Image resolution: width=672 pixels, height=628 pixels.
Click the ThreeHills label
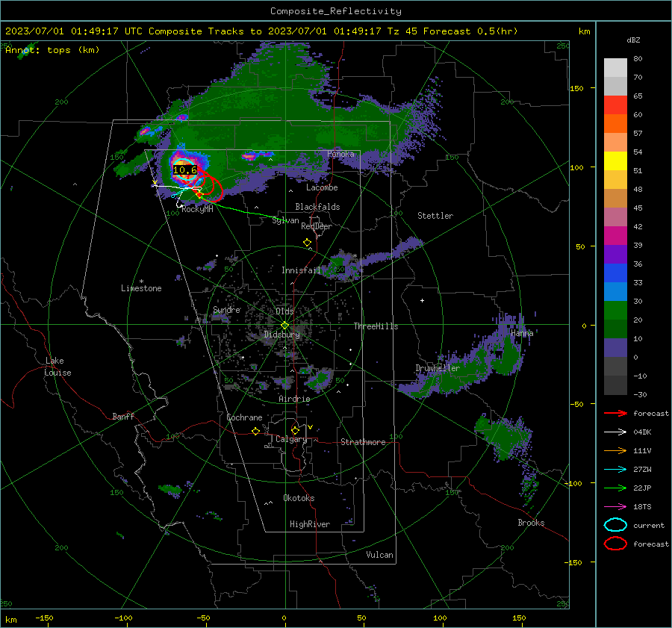point(376,326)
